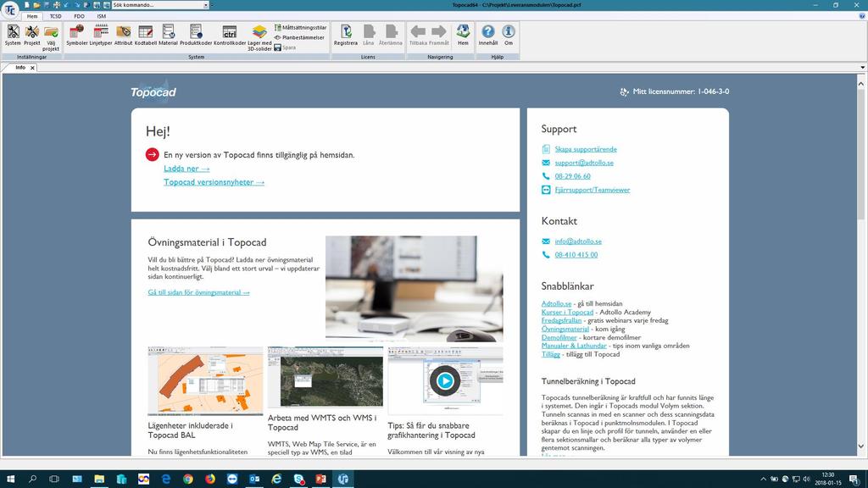The height and width of the screenshot is (488, 868).
Task: Click the Tillbaka navigation arrow
Action: click(418, 36)
